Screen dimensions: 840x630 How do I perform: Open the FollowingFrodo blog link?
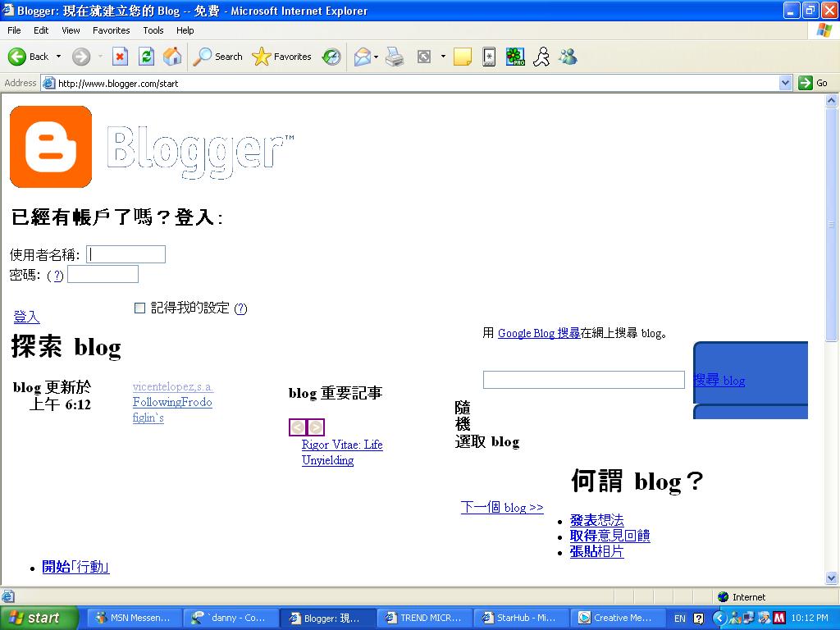[x=172, y=402]
